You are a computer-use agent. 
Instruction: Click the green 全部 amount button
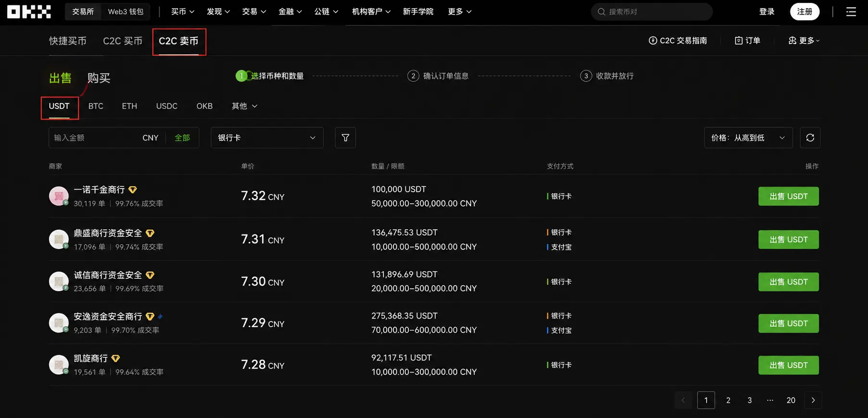(182, 138)
